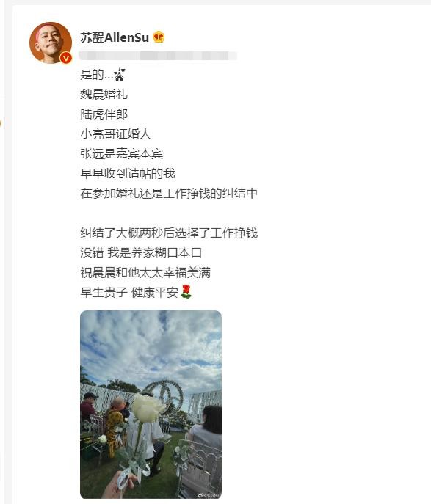Click the text line 魏晨婚礼
This screenshot has width=431, height=504.
pyautogui.click(x=104, y=94)
